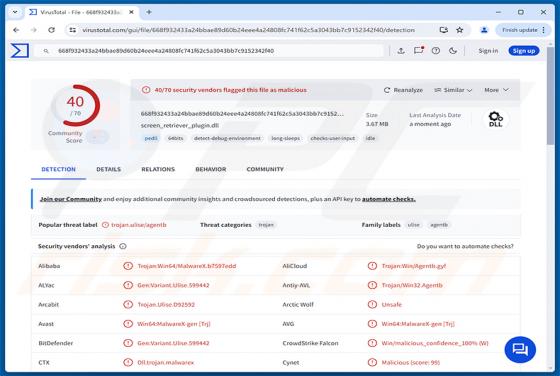Switch to the RELATIONS tab
The width and height of the screenshot is (560, 376).
[158, 169]
